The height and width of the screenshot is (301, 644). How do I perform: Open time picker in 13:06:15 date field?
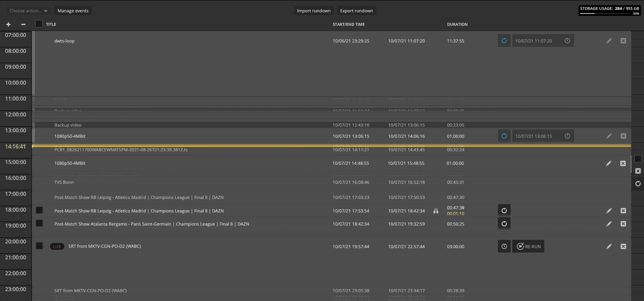[567, 136]
